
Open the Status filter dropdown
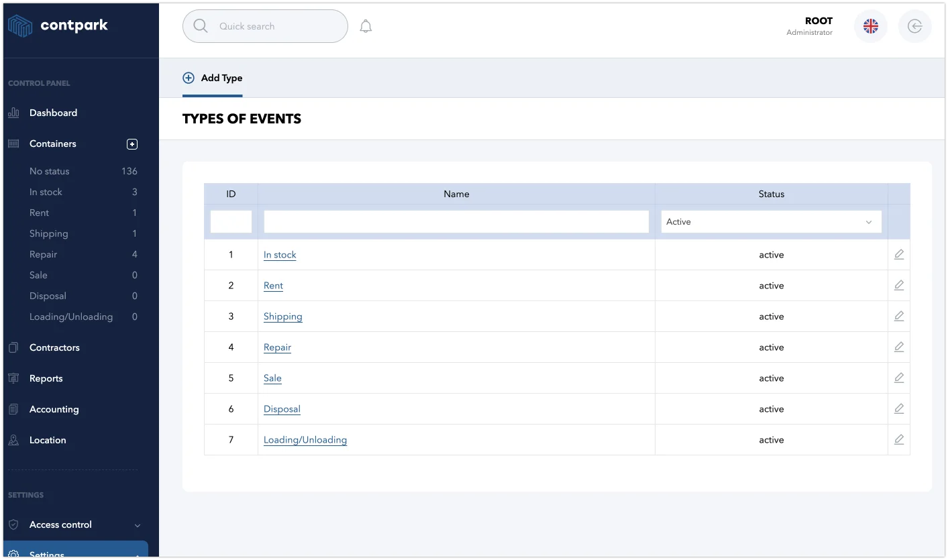pyautogui.click(x=771, y=222)
